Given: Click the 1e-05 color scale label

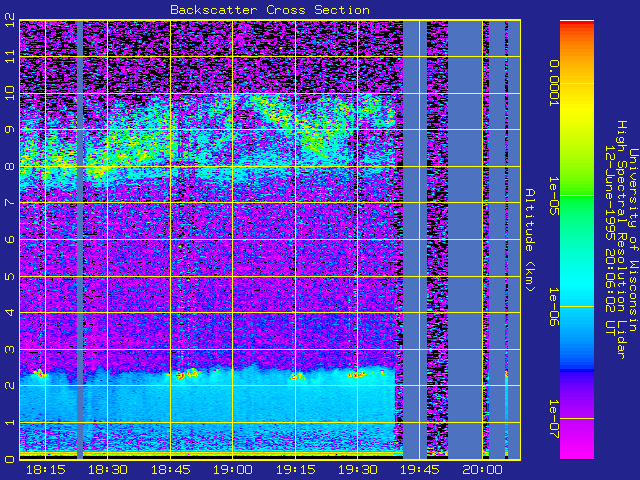Looking at the screenshot, I should pyautogui.click(x=554, y=196).
